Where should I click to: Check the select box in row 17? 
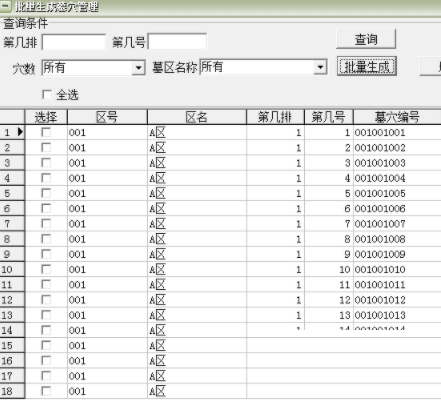coord(46,376)
